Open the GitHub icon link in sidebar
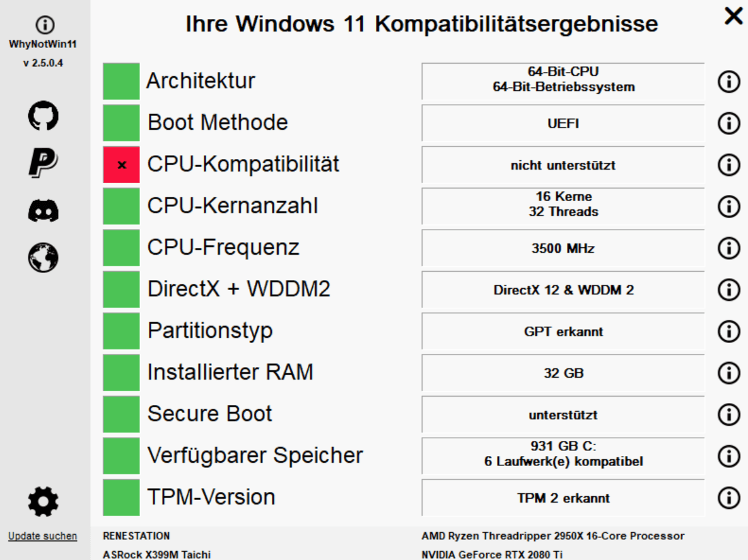The height and width of the screenshot is (560, 748). click(44, 115)
